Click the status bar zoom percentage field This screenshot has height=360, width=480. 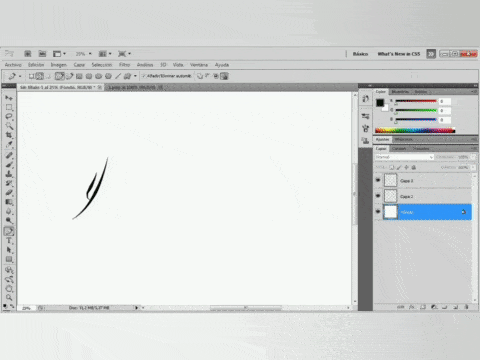(x=27, y=308)
